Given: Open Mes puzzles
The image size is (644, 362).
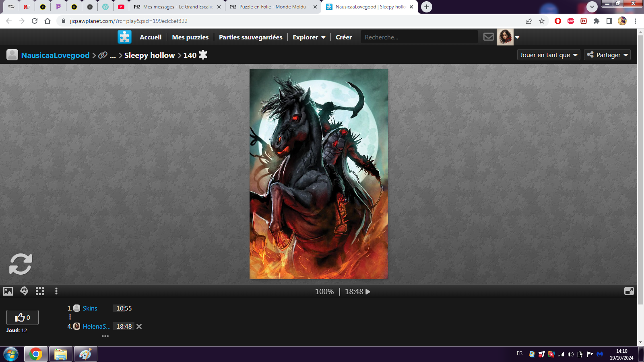Looking at the screenshot, I should 190,37.
